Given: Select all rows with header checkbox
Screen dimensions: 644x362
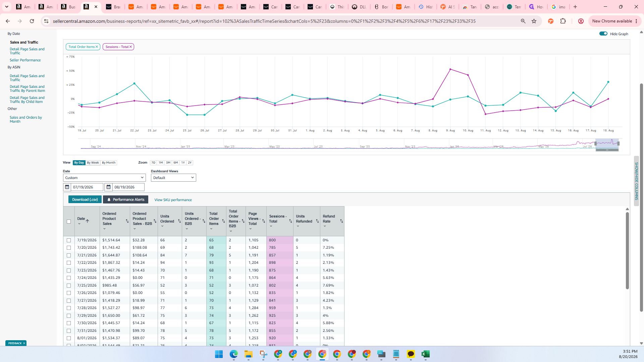Looking at the screenshot, I should 69,222.
